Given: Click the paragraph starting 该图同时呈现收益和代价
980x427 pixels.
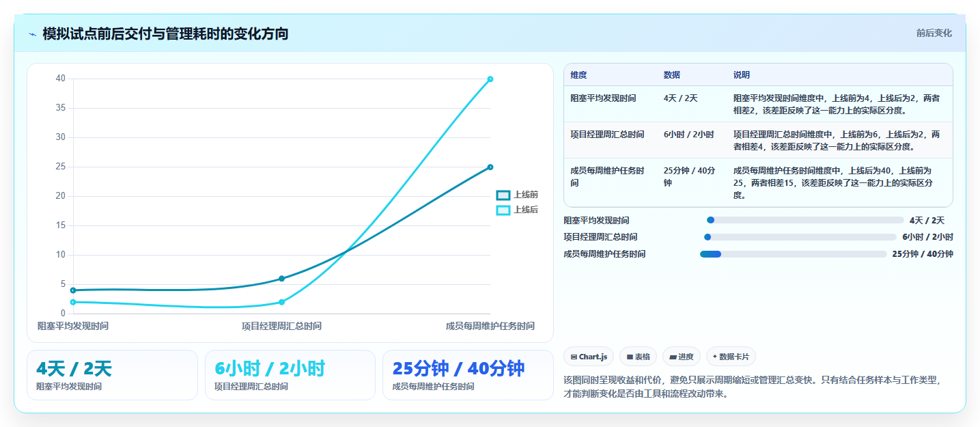Looking at the screenshot, I should (754, 387).
